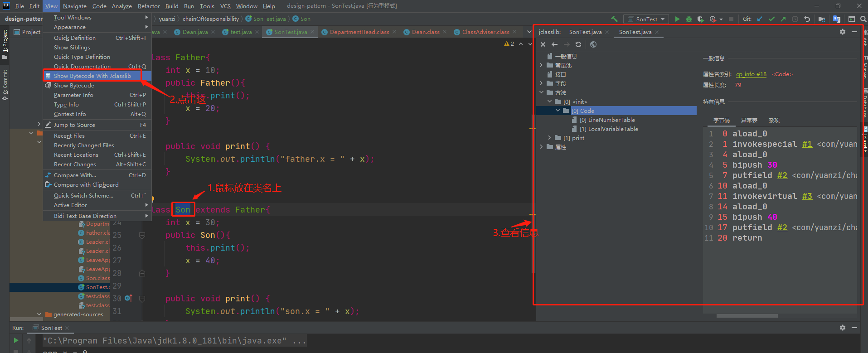868x353 pixels.
Task: Click the Translate plugin icon
Action: [837, 19]
